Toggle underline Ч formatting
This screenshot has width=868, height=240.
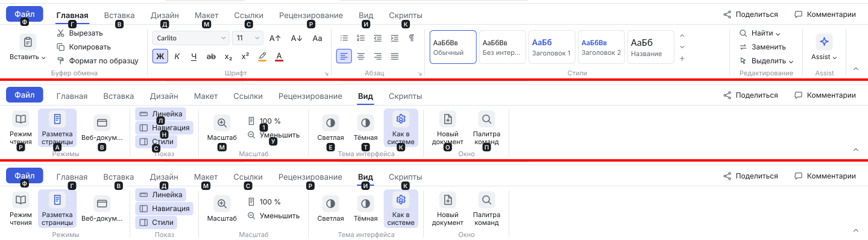pyautogui.click(x=194, y=57)
